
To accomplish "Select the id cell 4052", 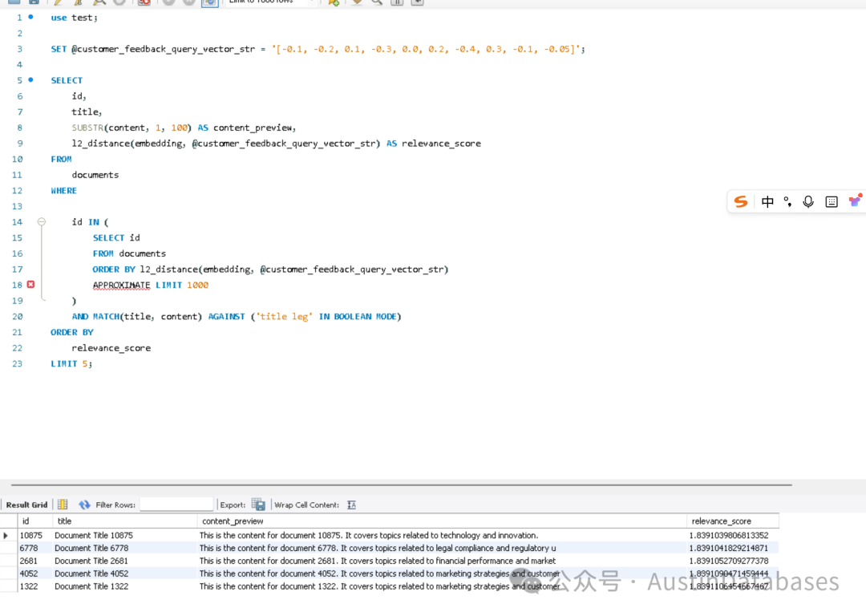I will pos(34,573).
